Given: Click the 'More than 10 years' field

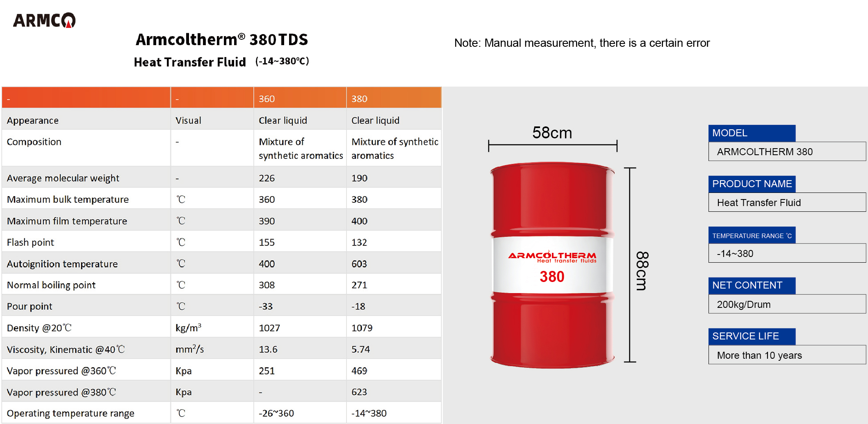Looking at the screenshot, I should coord(787,355).
